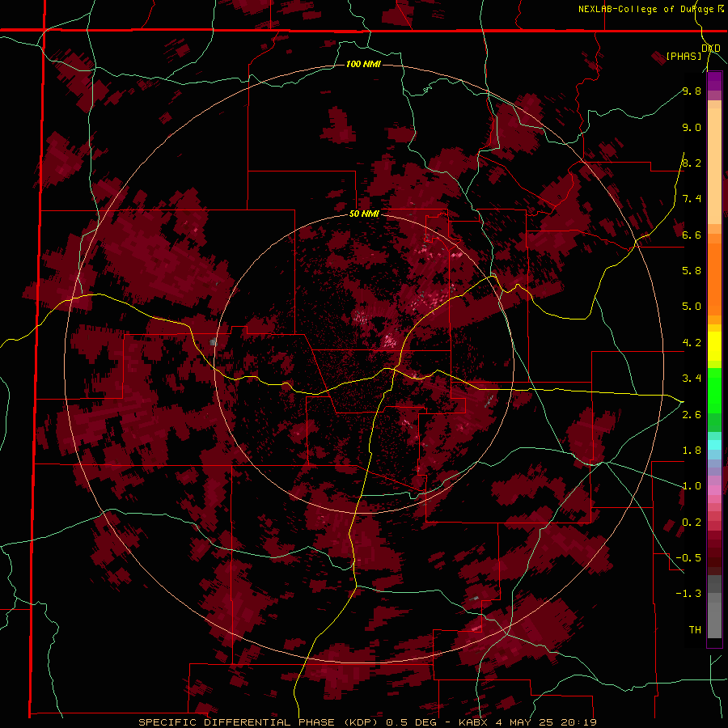Screen dimensions: 728x728
Task: Click the 6.6 scale value
Action: (692, 235)
